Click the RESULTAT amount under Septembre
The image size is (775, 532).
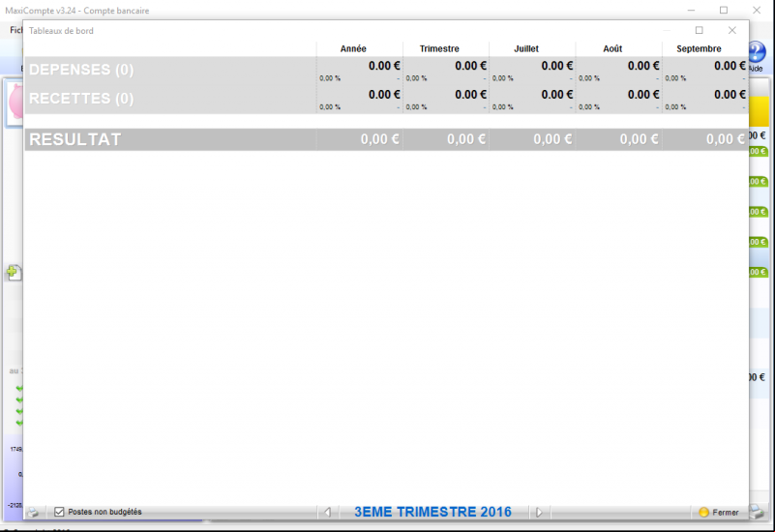coord(726,139)
